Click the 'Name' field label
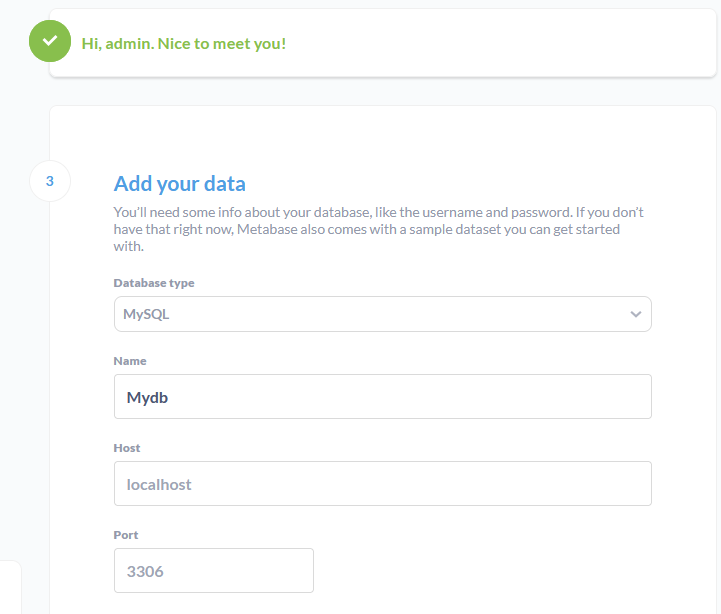Screen dimensions: 721x614 (x=130, y=361)
